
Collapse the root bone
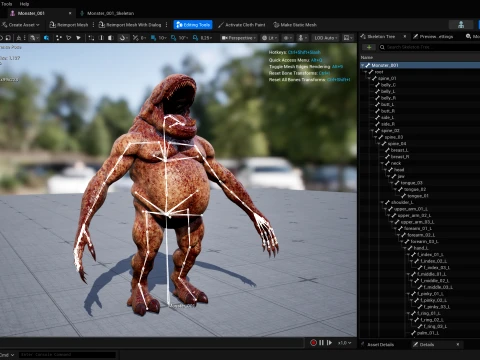coord(366,72)
